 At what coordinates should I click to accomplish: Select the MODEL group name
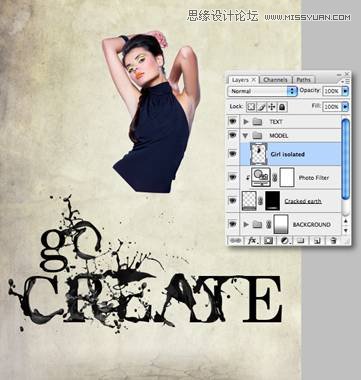point(279,136)
